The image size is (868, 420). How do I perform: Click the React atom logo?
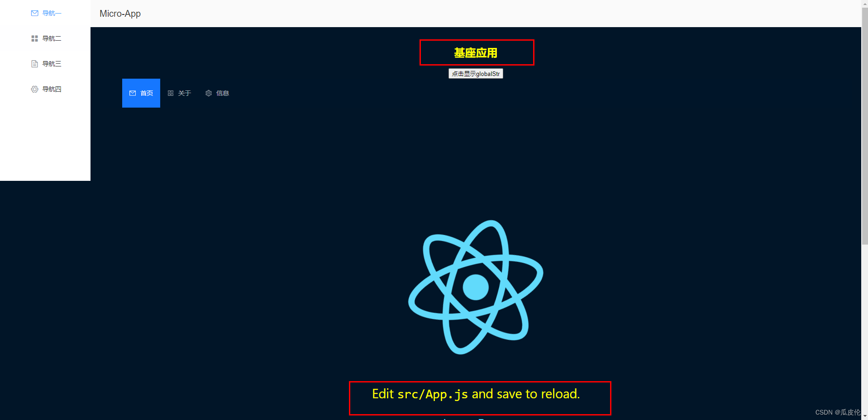(476, 287)
